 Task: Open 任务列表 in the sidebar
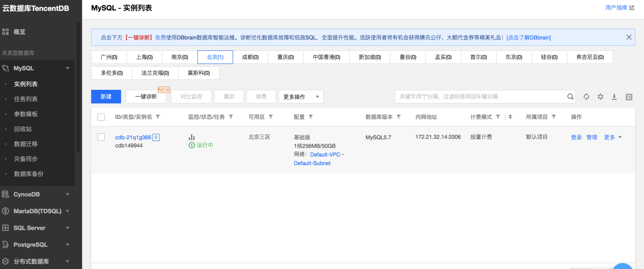[x=26, y=99]
